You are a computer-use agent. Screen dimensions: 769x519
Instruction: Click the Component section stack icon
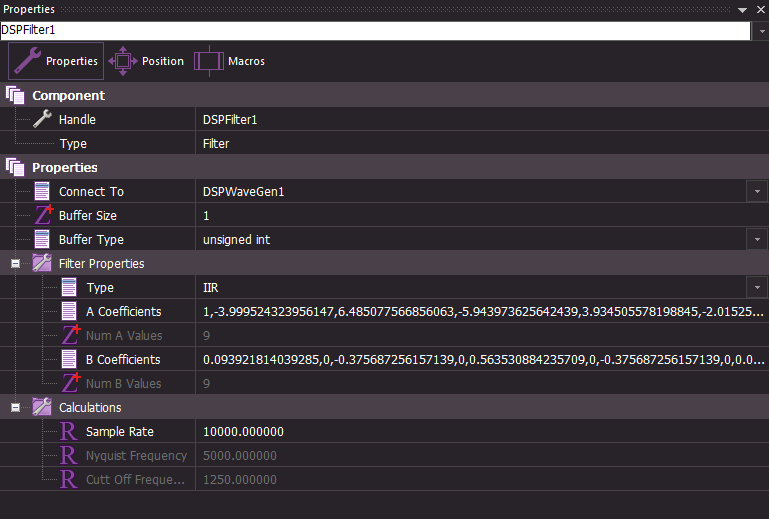pyautogui.click(x=15, y=95)
